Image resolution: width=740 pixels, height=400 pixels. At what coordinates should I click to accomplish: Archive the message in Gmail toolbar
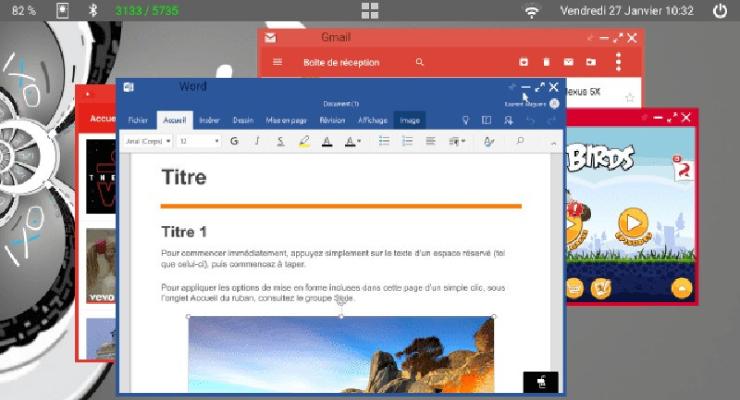coord(523,62)
